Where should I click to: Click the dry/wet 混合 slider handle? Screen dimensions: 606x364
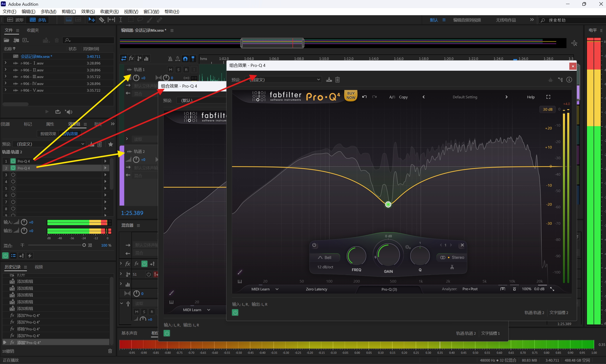84,245
